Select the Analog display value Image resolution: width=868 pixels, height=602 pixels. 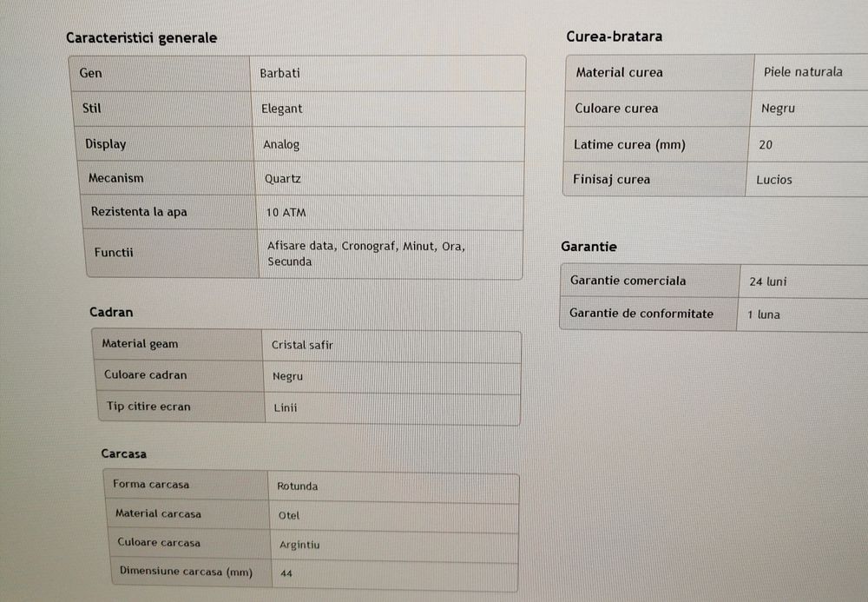click(281, 144)
